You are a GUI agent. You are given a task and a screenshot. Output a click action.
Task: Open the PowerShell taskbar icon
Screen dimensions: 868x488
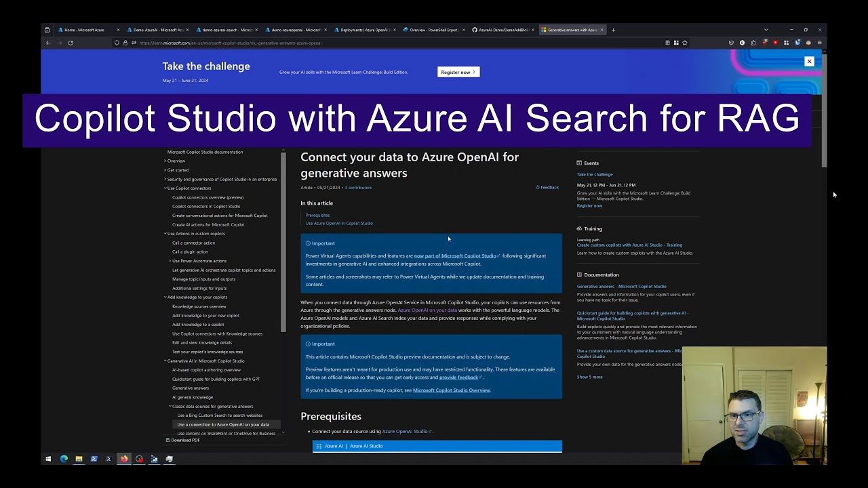(x=94, y=459)
